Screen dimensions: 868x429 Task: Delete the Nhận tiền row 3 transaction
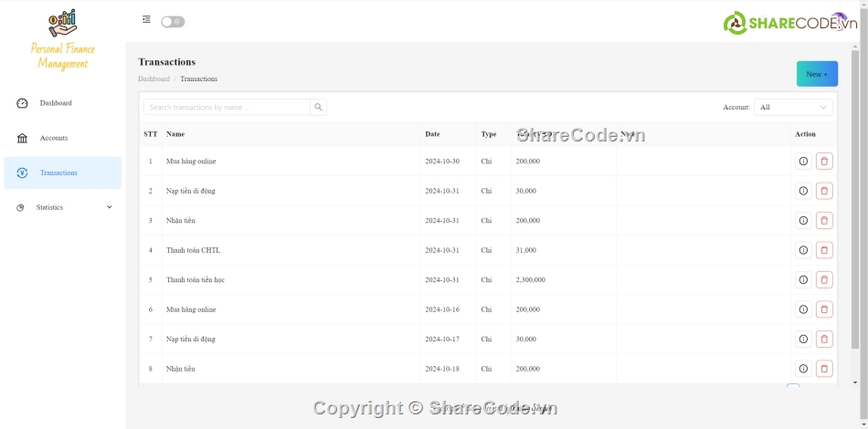click(824, 221)
